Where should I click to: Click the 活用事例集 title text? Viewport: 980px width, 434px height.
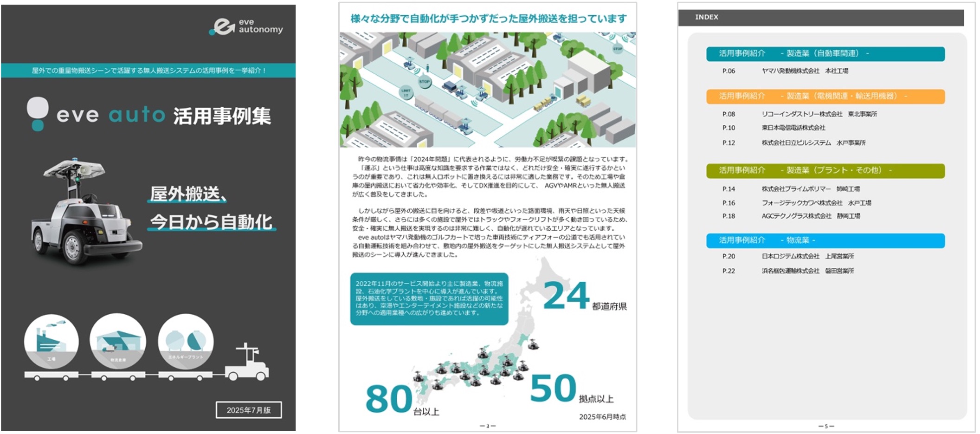[222, 116]
